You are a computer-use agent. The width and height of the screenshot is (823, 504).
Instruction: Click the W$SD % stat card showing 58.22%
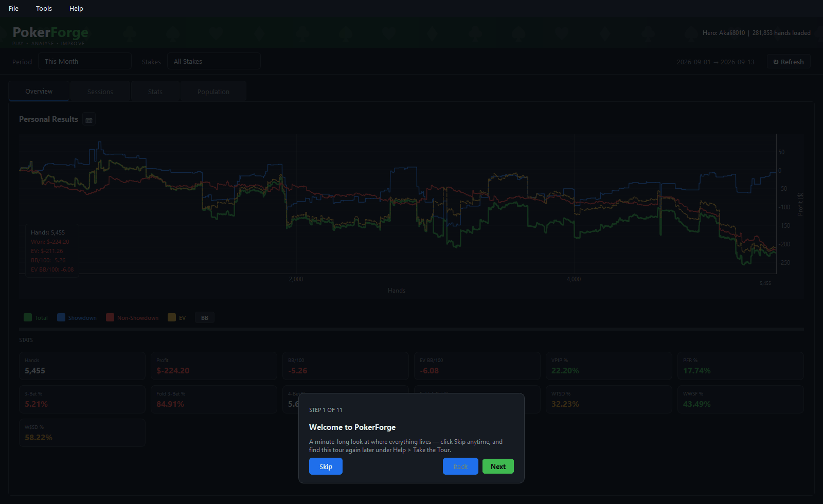tap(82, 433)
